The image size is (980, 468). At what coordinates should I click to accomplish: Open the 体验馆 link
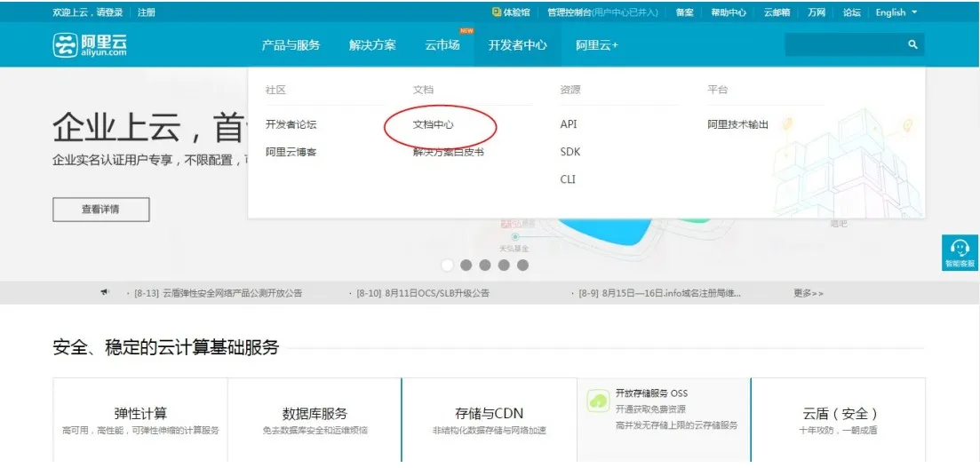coord(511,12)
